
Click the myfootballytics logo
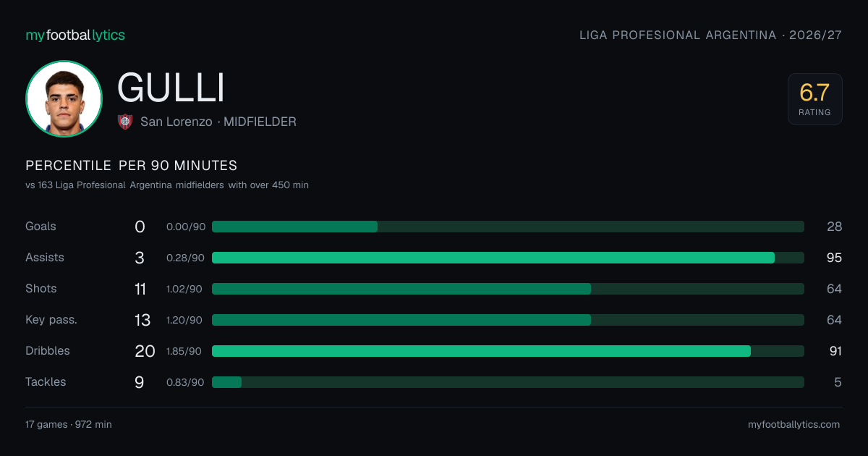pos(75,35)
